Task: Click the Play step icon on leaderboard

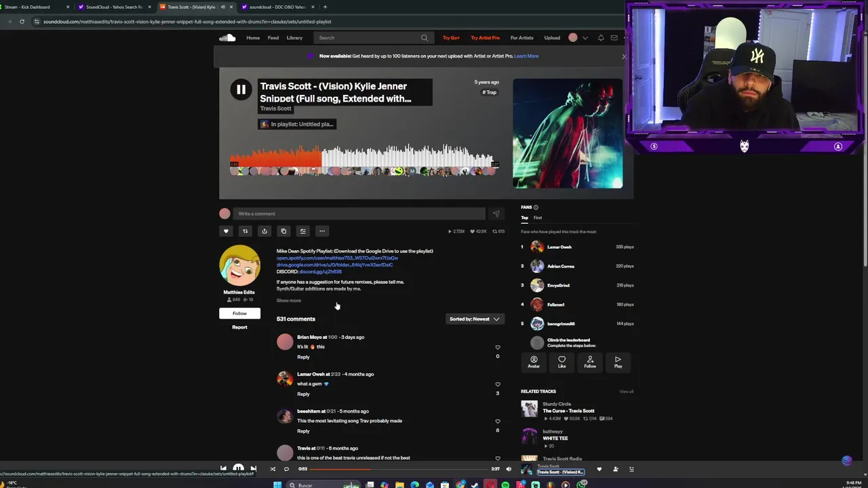Action: 618,362
